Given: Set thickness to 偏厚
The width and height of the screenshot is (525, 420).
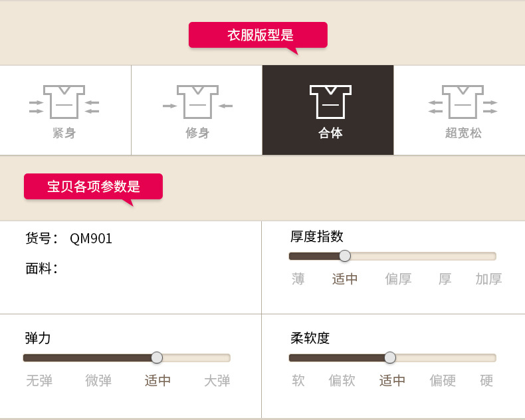Looking at the screenshot, I should pyautogui.click(x=398, y=279).
